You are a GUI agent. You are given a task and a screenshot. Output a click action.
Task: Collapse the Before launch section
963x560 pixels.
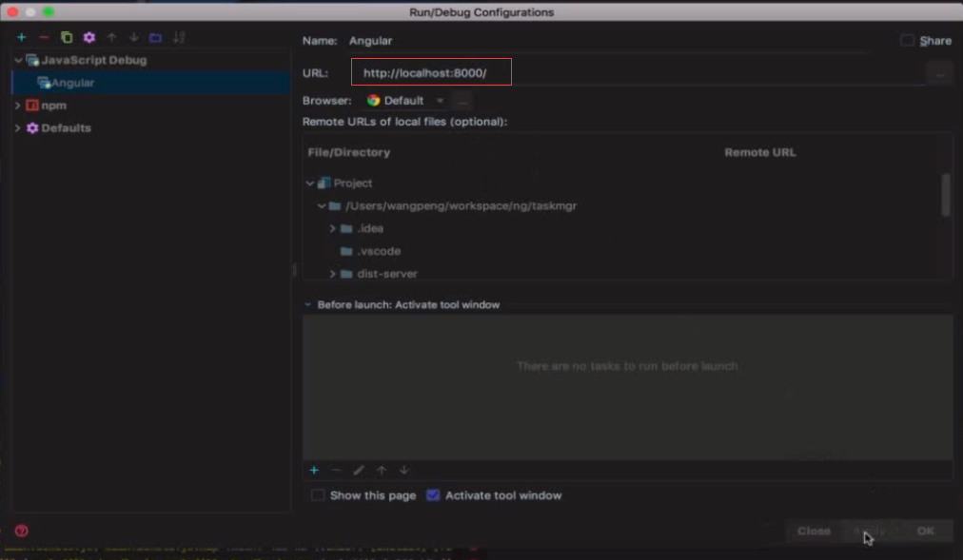307,305
